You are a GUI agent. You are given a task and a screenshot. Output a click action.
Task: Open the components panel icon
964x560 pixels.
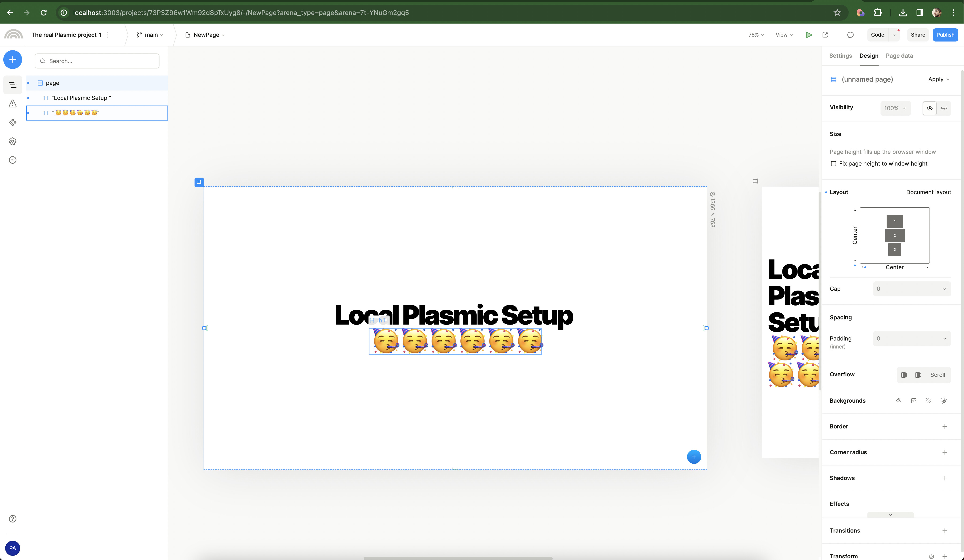click(x=13, y=122)
